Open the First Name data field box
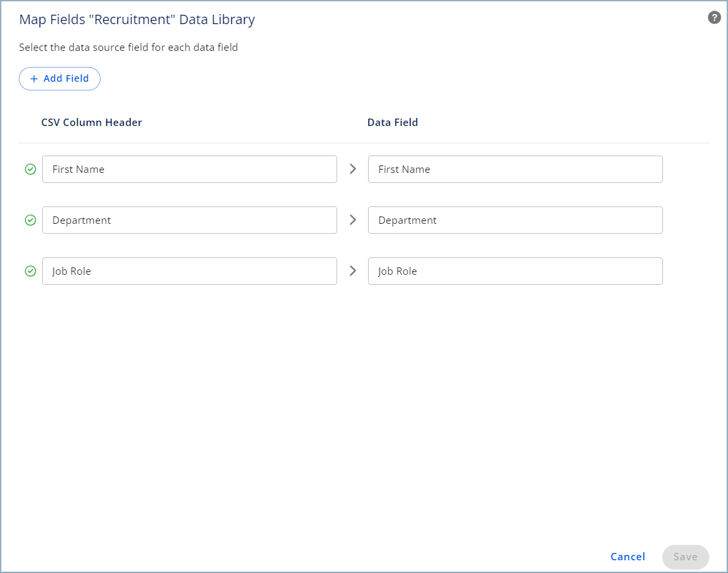 (x=515, y=170)
